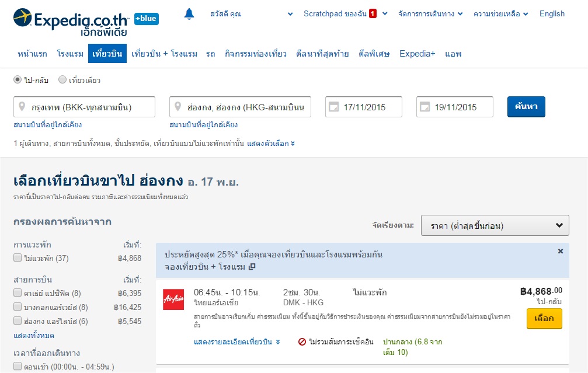The image size is (588, 373).
Task: Click the +blue badge
Action: (x=146, y=18)
